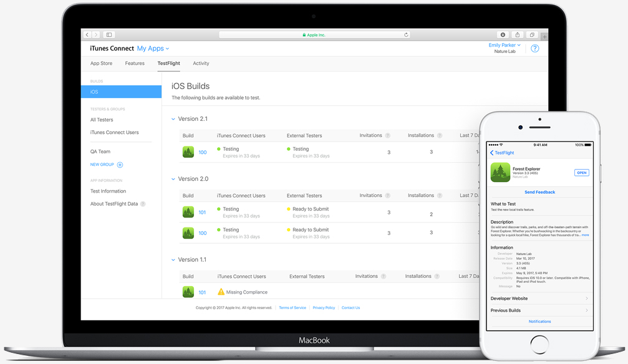The width and height of the screenshot is (628, 364).
Task: Open Privacy Policy footer link
Action: tap(324, 307)
